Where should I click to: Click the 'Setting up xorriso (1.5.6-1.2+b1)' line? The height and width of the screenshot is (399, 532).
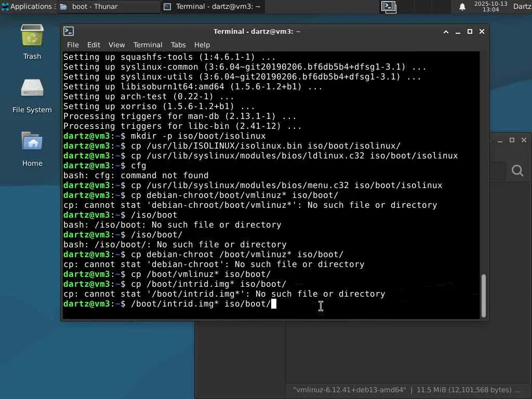pyautogui.click(x=159, y=106)
